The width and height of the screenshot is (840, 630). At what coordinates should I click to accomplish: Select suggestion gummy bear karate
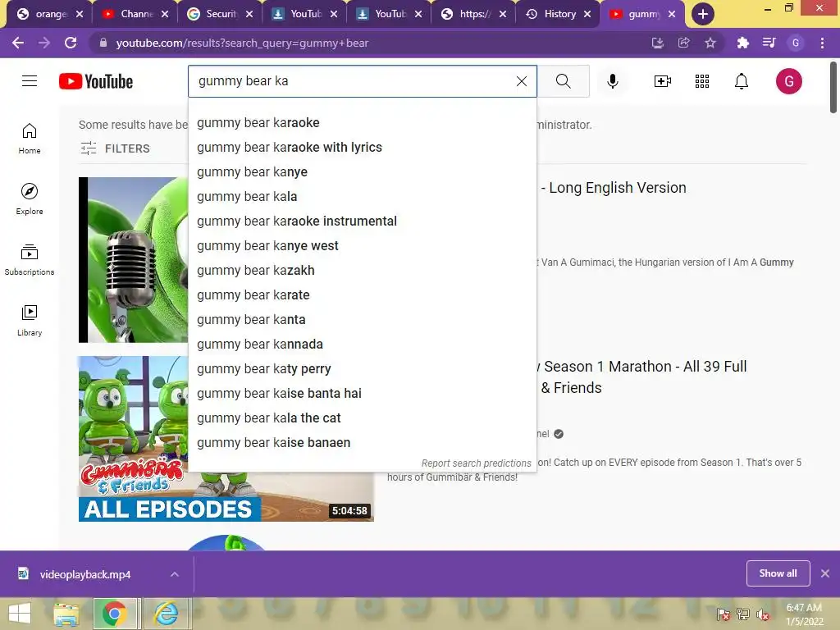(362, 295)
